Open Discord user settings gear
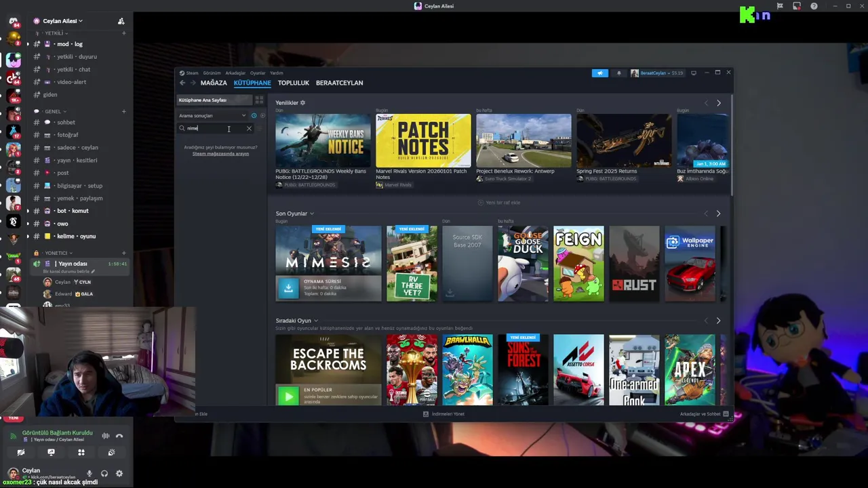 pos(119,474)
